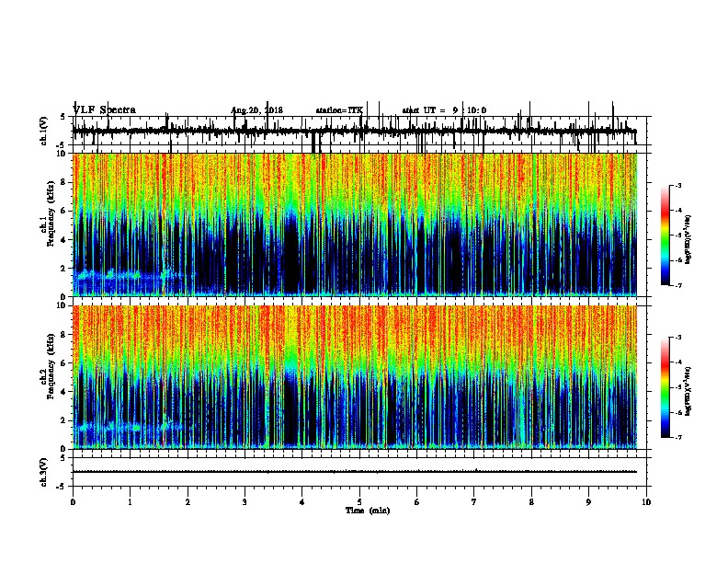Click the "VLF Spectra" title text
The width and height of the screenshot is (728, 563).
coord(105,110)
